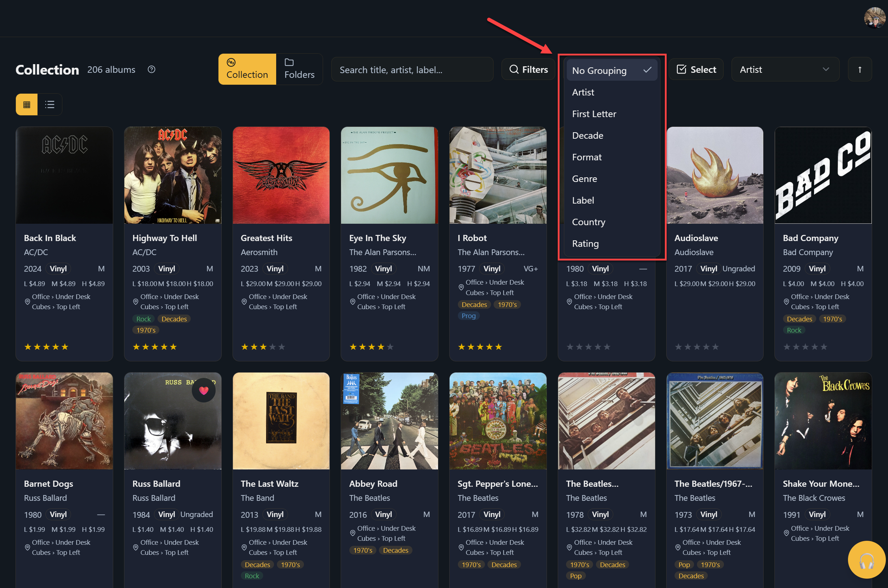The image size is (888, 588).
Task: Open the Artist sort dropdown
Action: (x=785, y=70)
